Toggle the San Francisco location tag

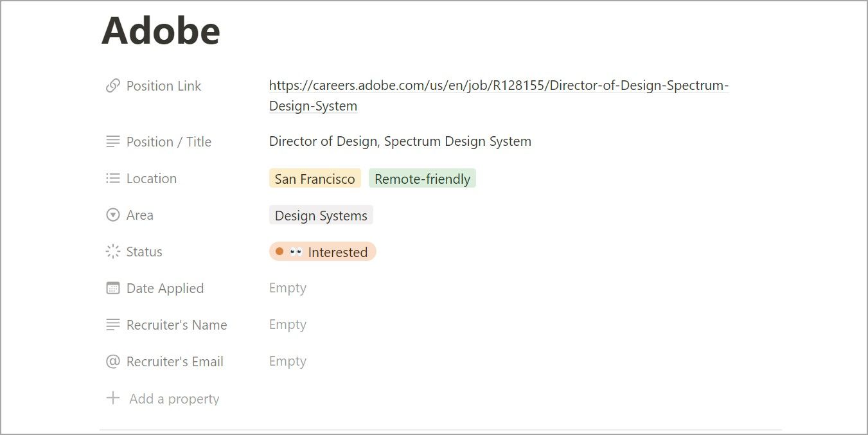[315, 178]
